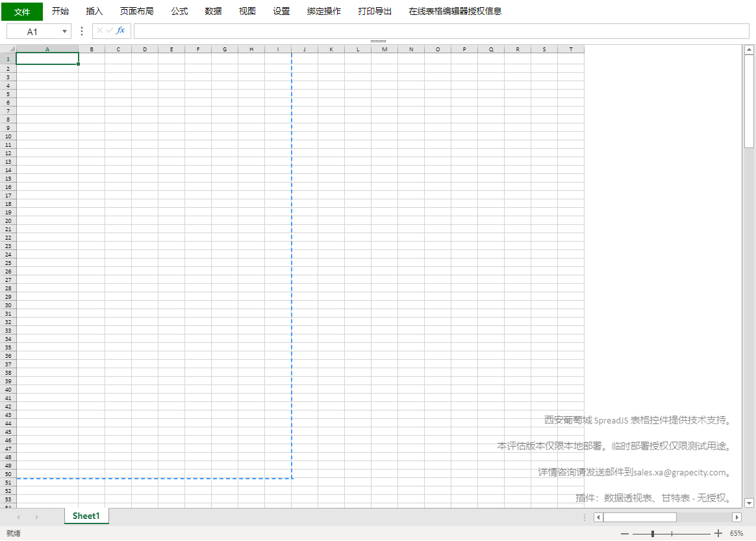Click the zoom in plus icon
756x541 pixels.
tap(718, 533)
